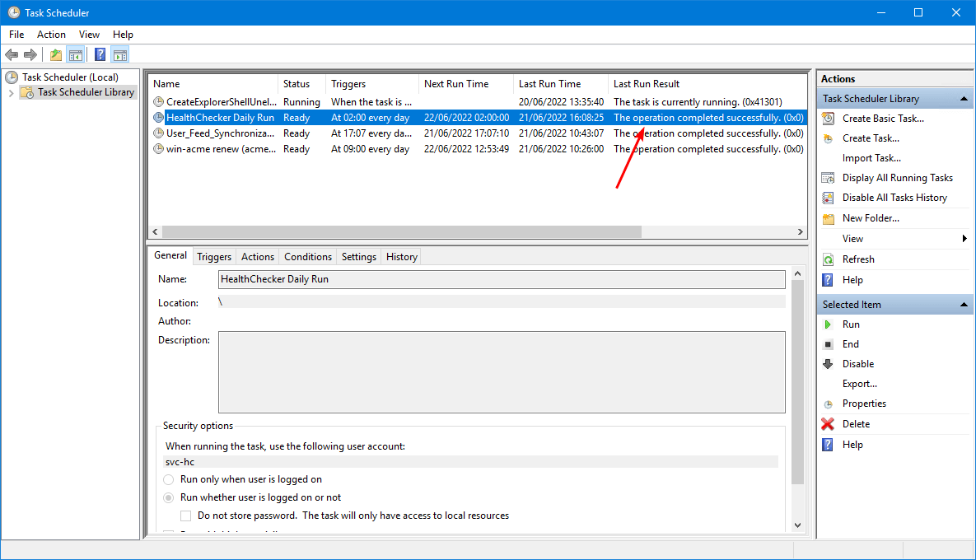Click the Task Scheduler title bar icon

(x=14, y=12)
